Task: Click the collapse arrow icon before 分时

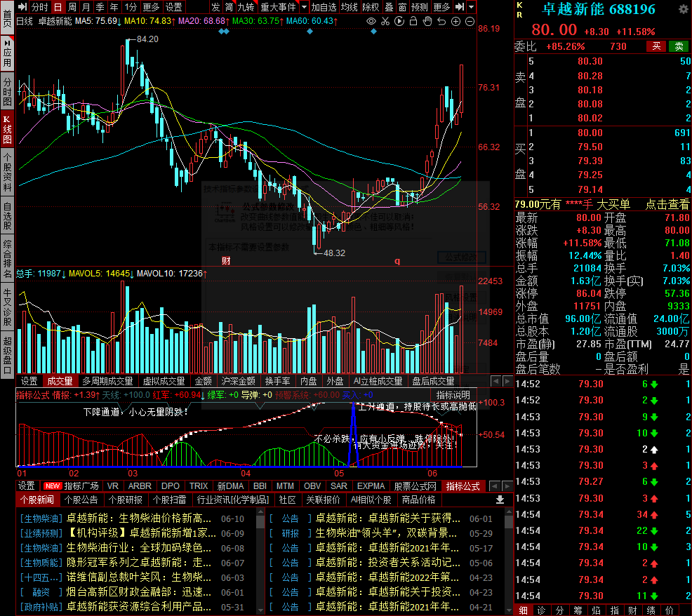Action: pos(22,6)
